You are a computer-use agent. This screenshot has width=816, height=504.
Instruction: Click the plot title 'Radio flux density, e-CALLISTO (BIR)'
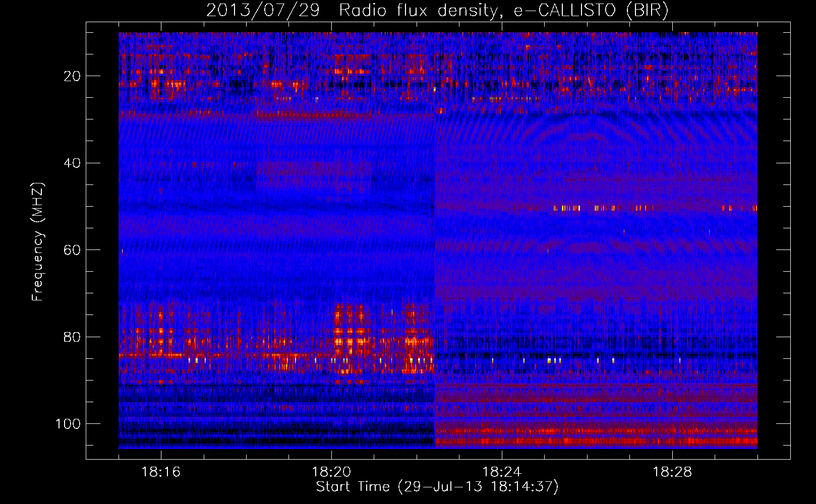tap(503, 11)
